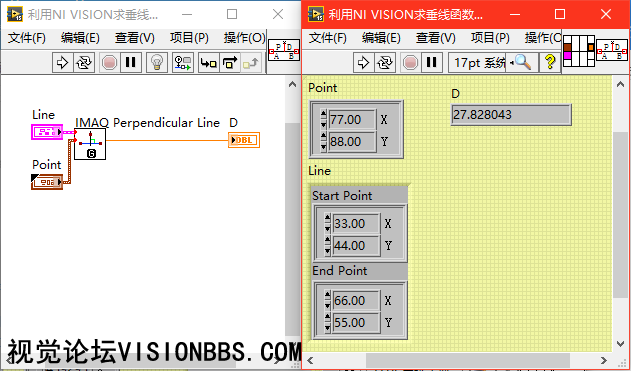Run continuously in front panel window
Image resolution: width=631 pixels, height=371 pixels.
coord(385,63)
